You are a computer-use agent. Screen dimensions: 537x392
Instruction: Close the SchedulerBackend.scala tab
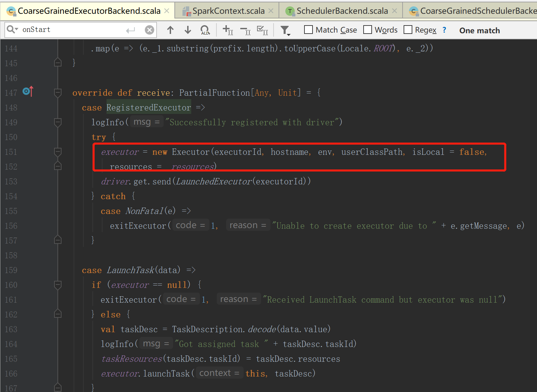coord(395,11)
